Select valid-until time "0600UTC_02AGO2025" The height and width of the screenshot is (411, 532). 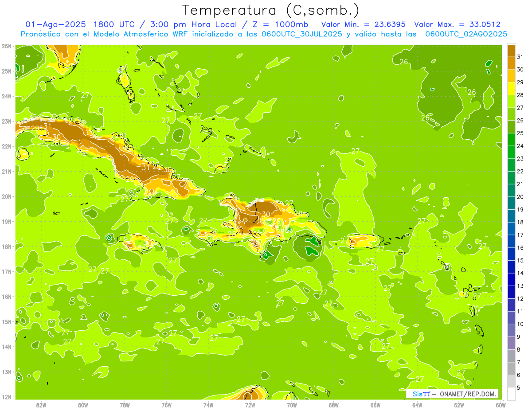tap(466, 34)
